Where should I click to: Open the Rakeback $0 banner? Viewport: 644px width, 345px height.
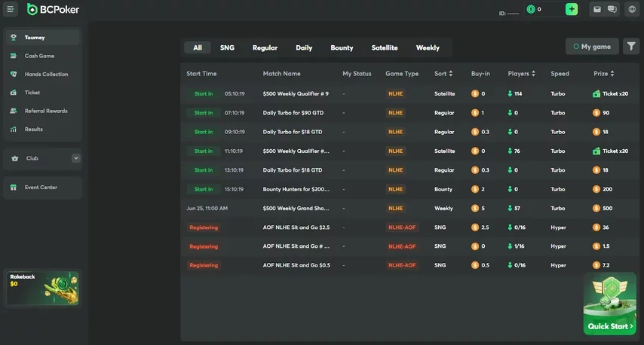point(43,289)
